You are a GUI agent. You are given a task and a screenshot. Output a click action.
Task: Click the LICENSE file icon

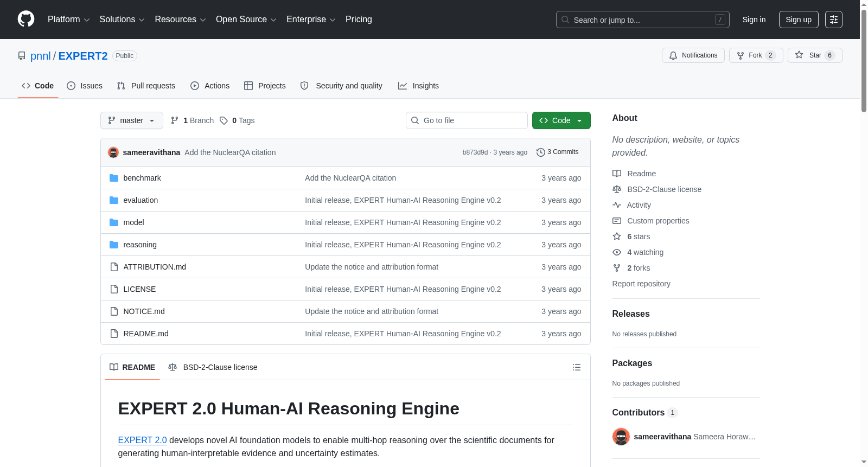point(114,289)
